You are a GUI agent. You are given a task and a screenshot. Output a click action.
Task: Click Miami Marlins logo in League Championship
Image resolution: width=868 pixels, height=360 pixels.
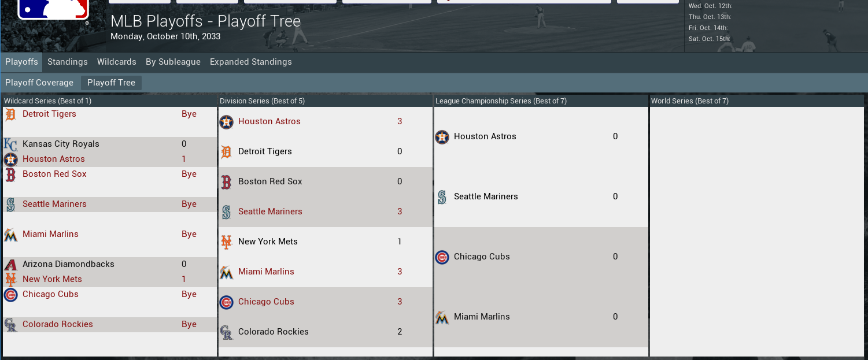442,317
